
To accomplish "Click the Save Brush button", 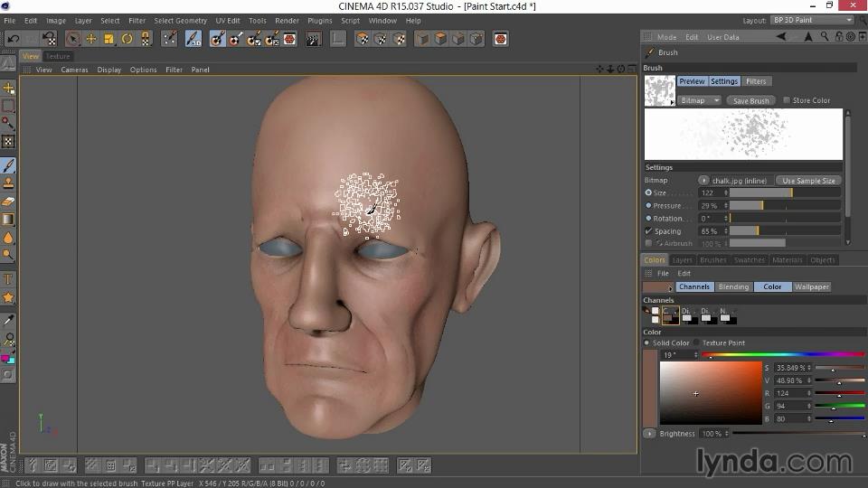I will [751, 100].
